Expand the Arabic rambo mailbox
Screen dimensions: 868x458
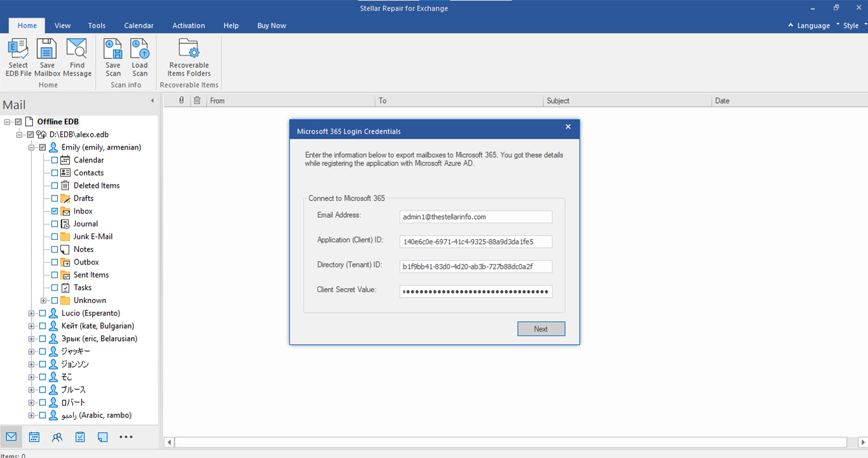click(x=31, y=415)
